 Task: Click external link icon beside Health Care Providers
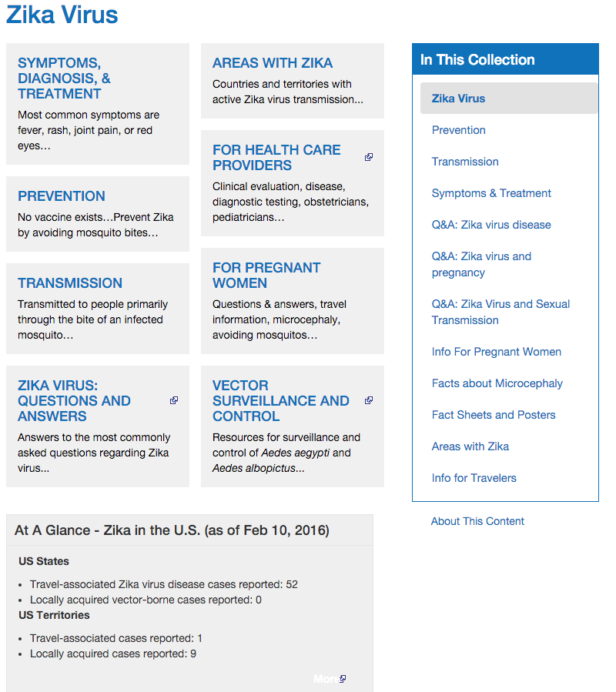coord(369,157)
